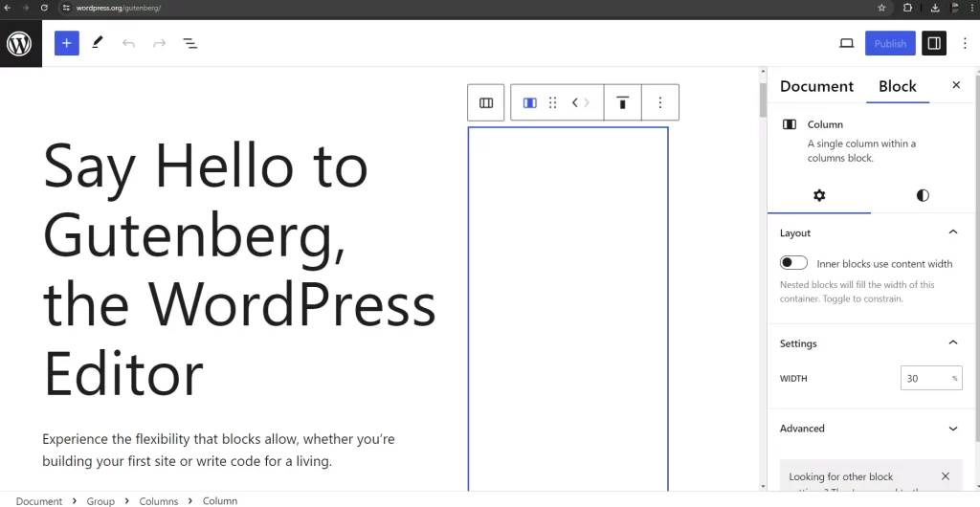Image resolution: width=980 pixels, height=507 pixels.
Task: Select Column in the breadcrumb
Action: coord(220,500)
